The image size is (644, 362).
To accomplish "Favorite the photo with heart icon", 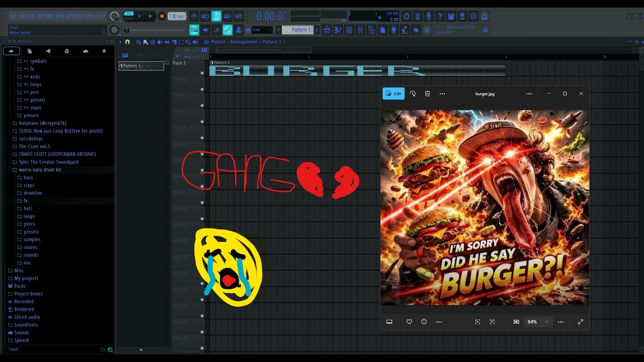I will [x=409, y=322].
